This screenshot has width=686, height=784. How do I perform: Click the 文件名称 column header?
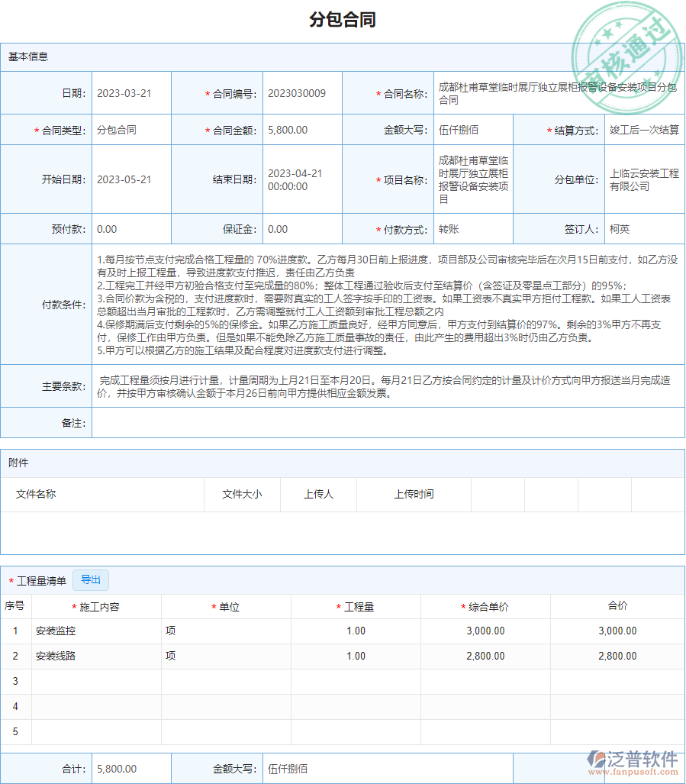[x=37, y=495]
